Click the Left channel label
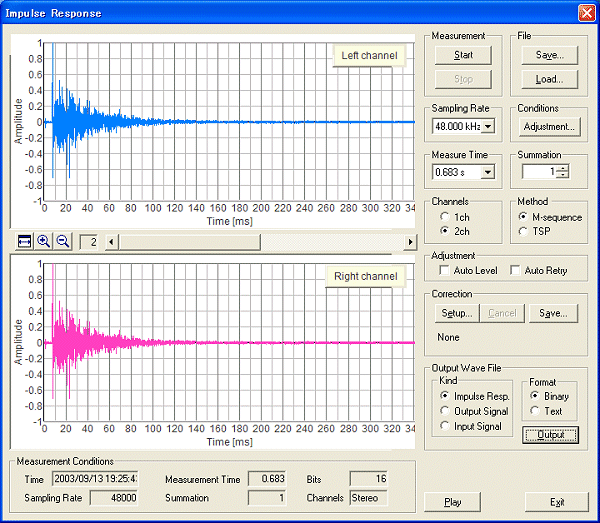Image resolution: width=600 pixels, height=523 pixels. click(369, 56)
